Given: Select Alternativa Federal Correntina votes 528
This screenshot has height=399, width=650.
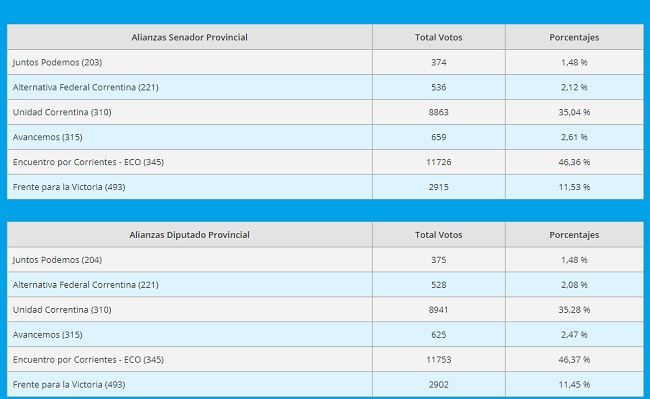Looking at the screenshot, I should pos(439,285).
